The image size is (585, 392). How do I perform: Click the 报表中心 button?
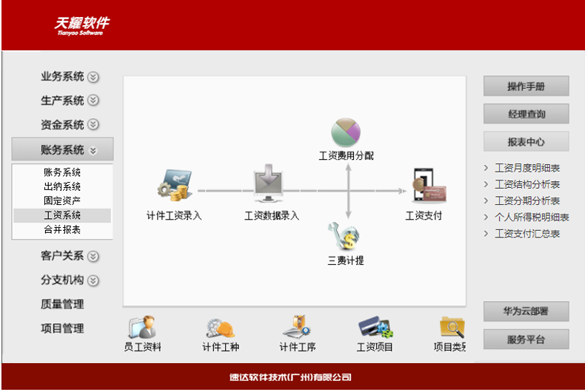point(526,141)
